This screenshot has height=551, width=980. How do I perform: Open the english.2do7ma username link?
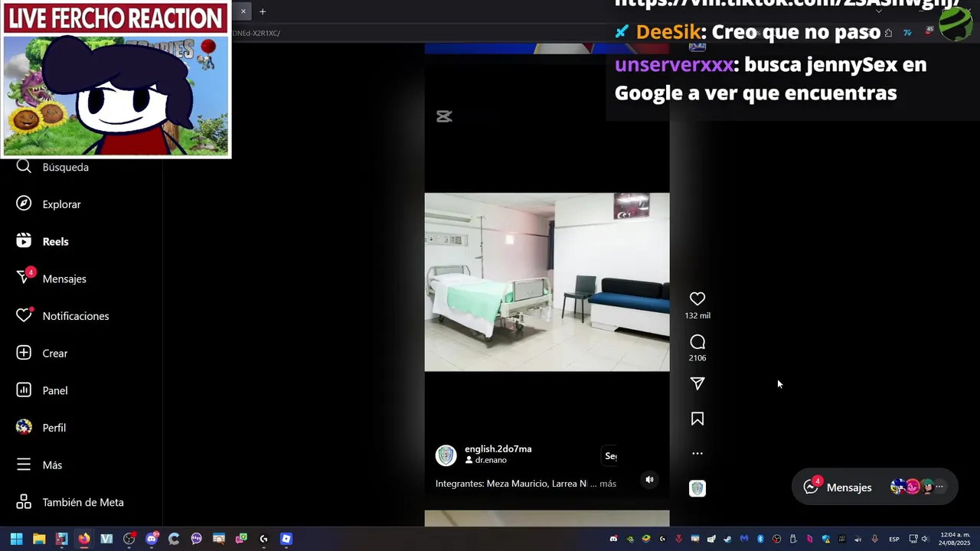coord(498,449)
